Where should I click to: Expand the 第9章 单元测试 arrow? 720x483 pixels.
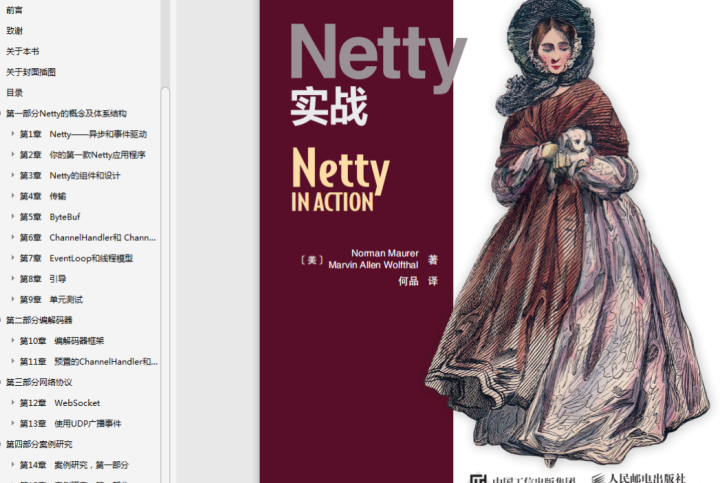click(x=12, y=299)
